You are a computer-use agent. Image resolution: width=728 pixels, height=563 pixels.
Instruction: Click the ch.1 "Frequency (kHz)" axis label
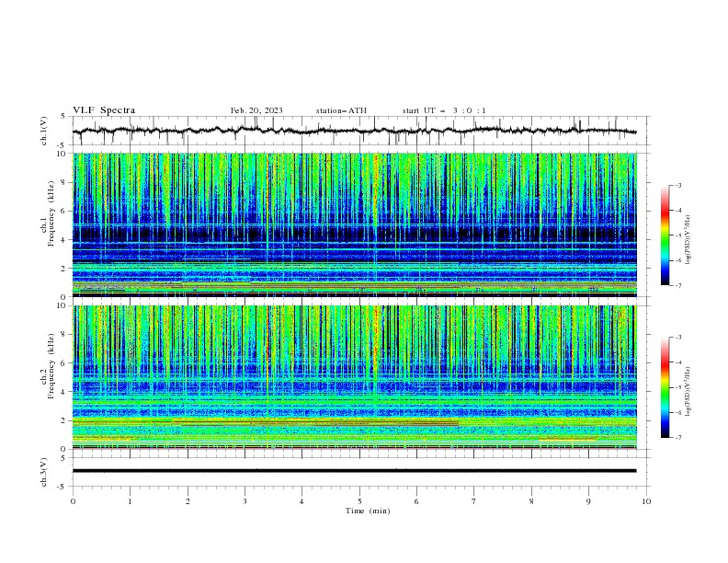tap(51, 212)
